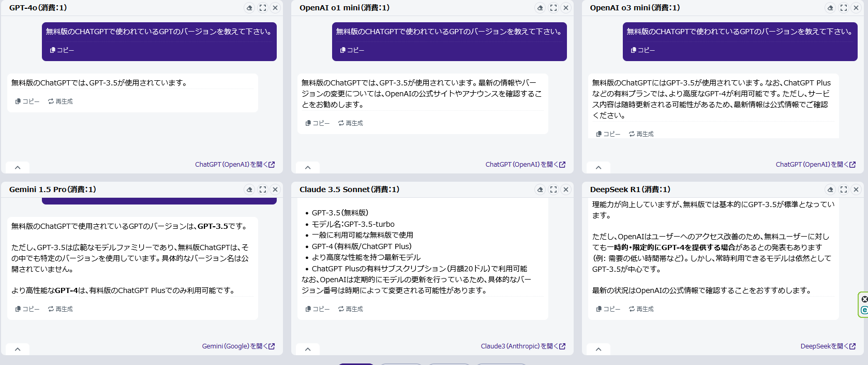Open the Gemini 1.5 Pro panel in fullscreen
Screen dimensions: 868x365
pos(263,189)
